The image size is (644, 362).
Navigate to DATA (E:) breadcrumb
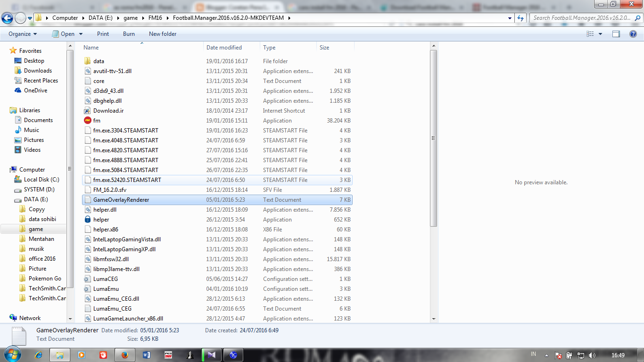pos(101,18)
